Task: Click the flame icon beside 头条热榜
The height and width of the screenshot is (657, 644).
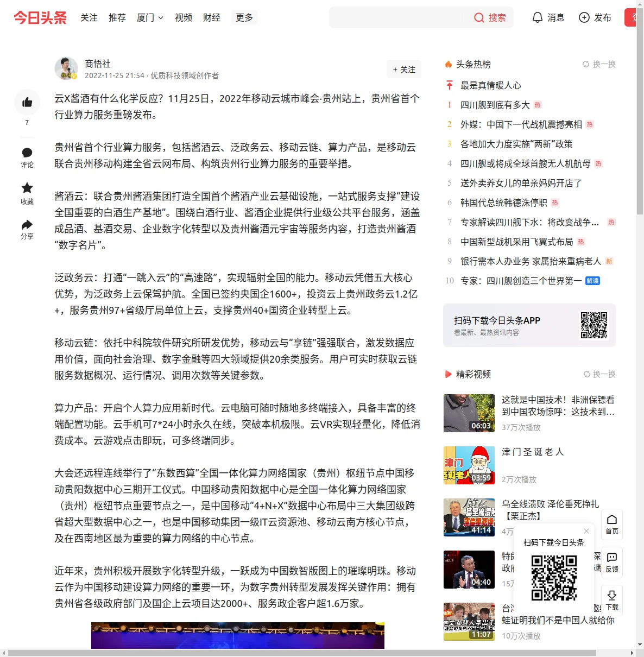Action: [449, 64]
